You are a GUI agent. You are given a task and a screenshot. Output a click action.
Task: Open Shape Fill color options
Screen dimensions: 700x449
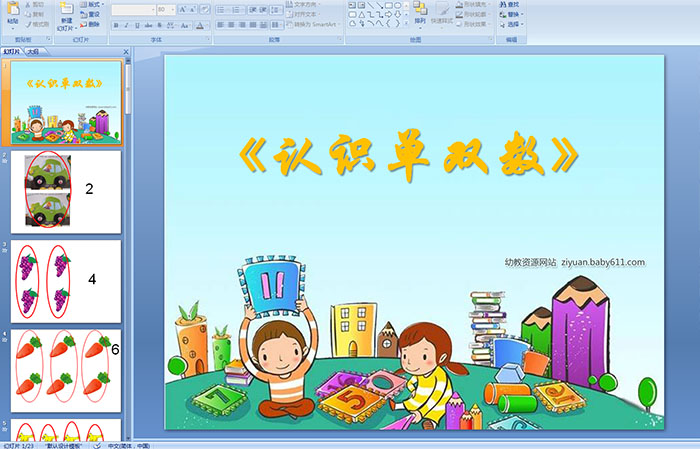point(473,4)
